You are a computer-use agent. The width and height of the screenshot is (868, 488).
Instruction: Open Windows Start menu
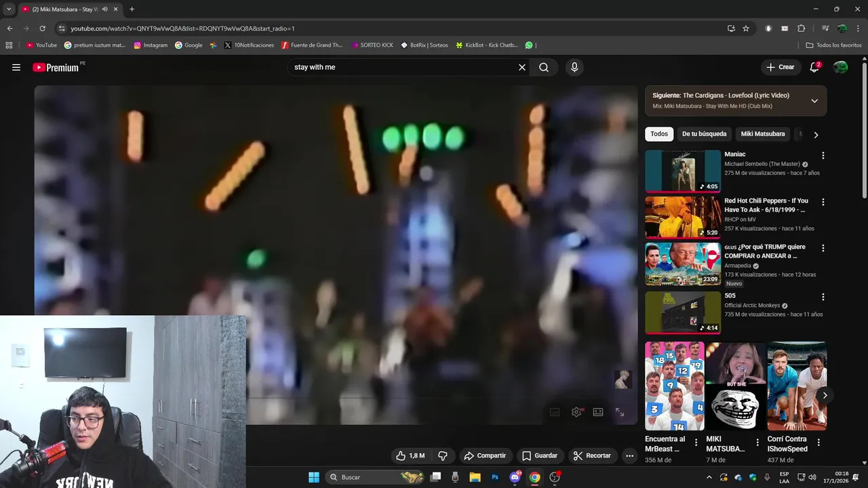[x=314, y=477]
